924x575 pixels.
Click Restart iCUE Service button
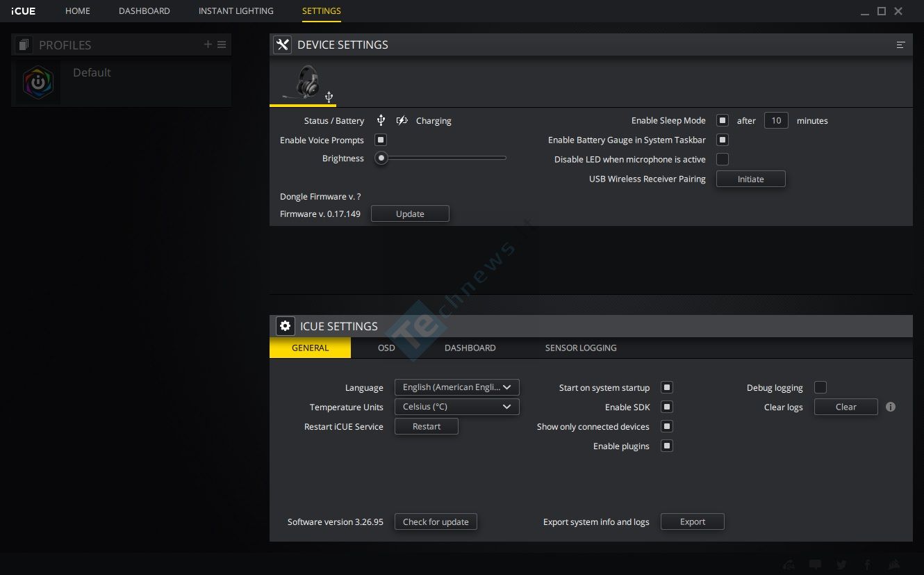(x=427, y=426)
